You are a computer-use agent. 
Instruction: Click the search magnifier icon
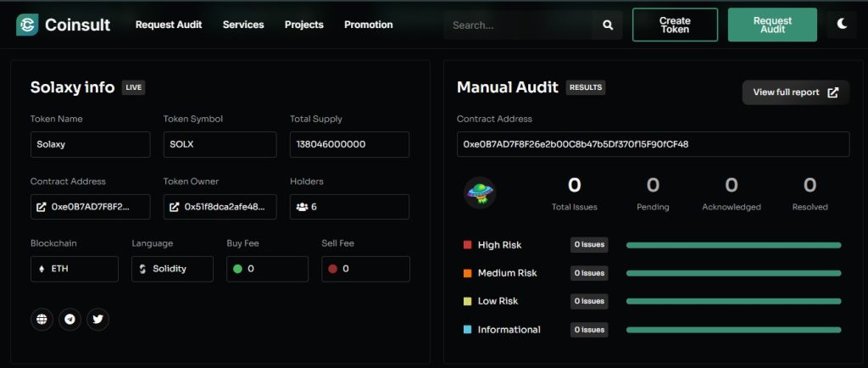[x=608, y=25]
